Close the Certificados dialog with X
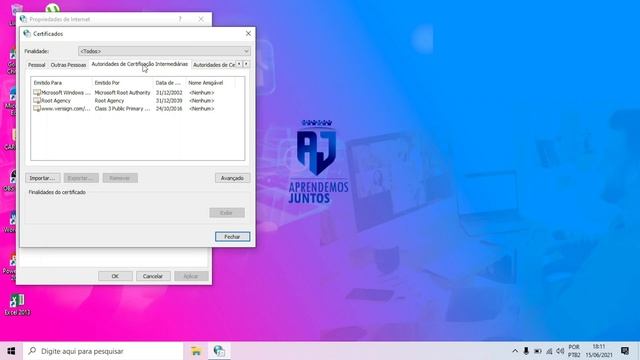This screenshot has height=360, width=640. (x=248, y=33)
